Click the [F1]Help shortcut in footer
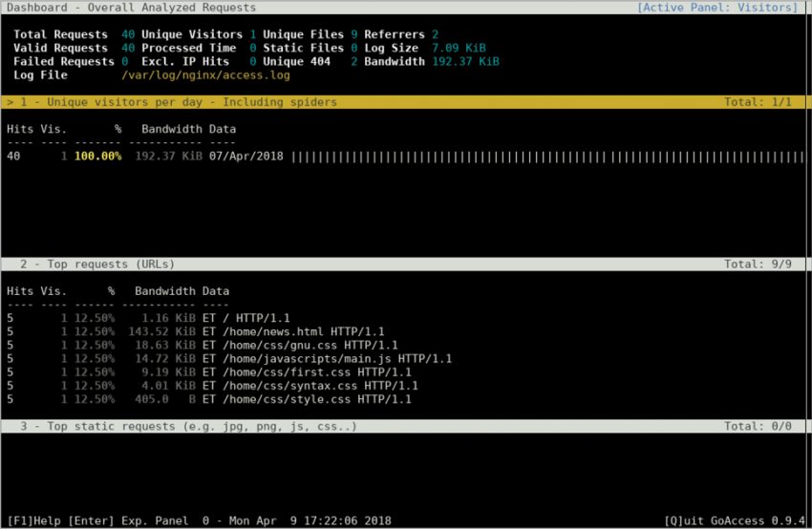This screenshot has height=529, width=812. pos(31,520)
